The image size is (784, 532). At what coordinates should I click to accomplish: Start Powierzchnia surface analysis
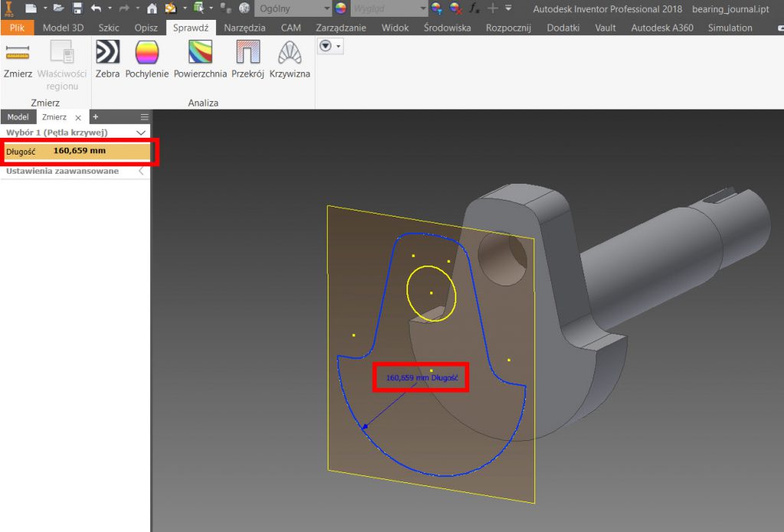[x=200, y=60]
